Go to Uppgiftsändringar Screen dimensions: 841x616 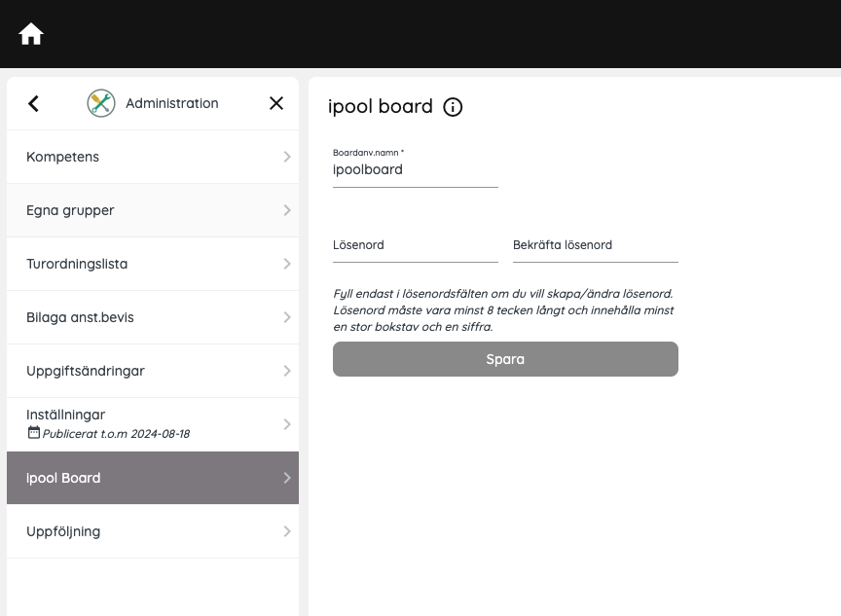pos(153,371)
